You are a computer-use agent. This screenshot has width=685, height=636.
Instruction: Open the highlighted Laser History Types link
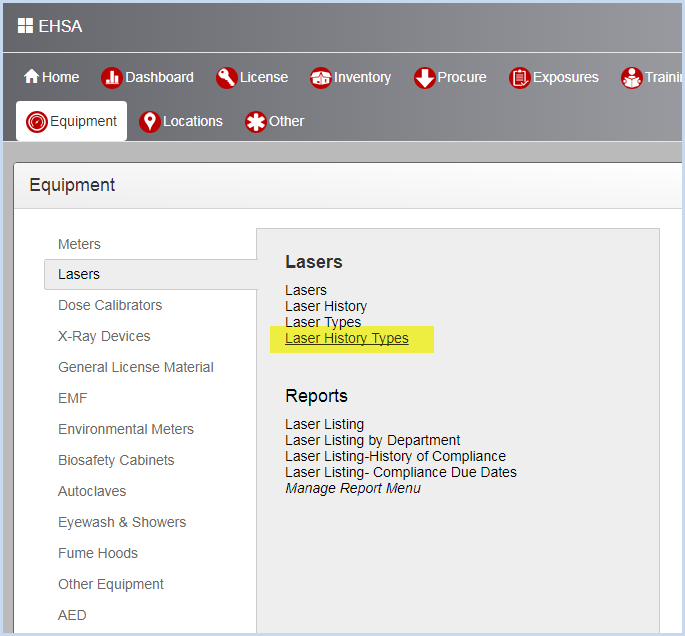point(347,339)
